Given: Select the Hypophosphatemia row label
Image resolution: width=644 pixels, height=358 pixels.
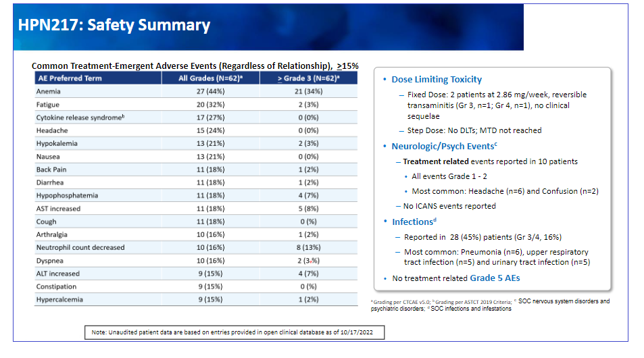Looking at the screenshot, I should (67, 196).
